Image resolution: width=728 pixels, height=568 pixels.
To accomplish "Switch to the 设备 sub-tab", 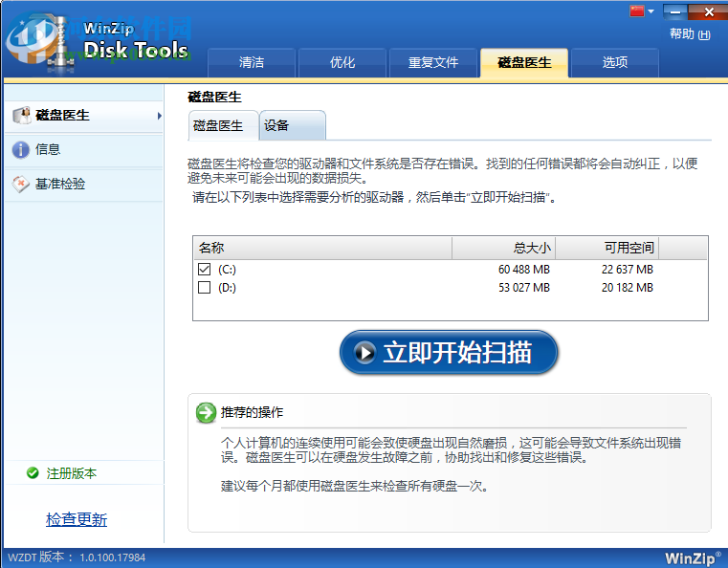I will tap(293, 125).
